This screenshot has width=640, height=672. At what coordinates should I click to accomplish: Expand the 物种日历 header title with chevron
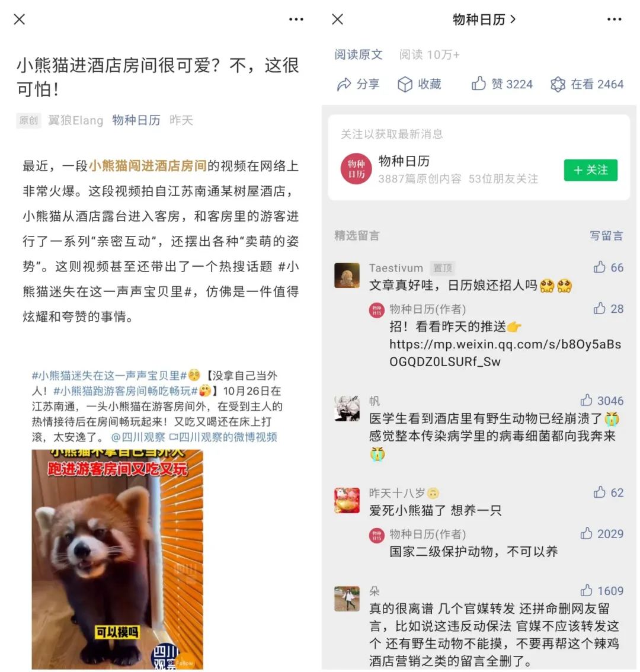point(484,20)
